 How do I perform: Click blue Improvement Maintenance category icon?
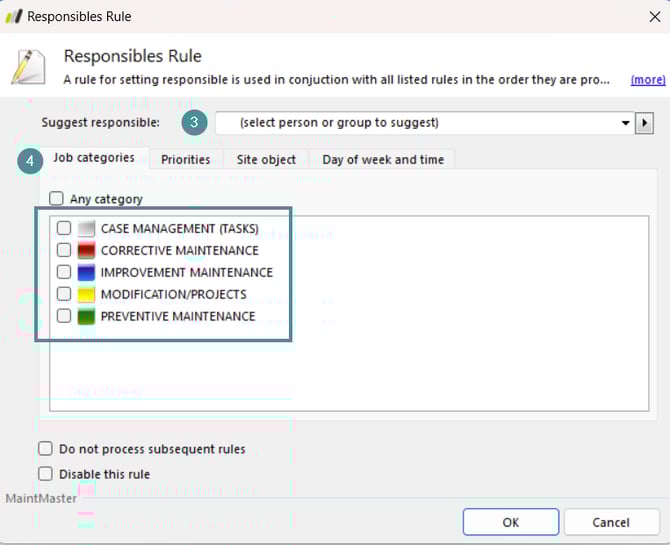point(86,273)
